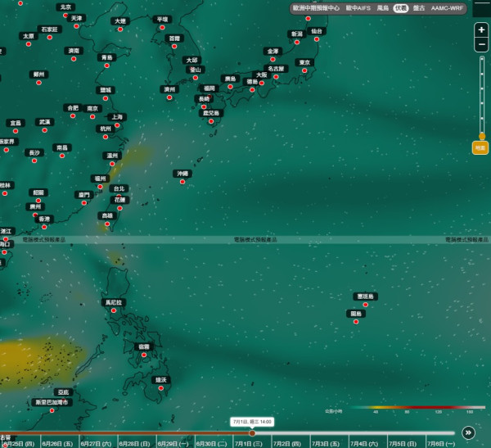Click the 東京 city marker
The width and height of the screenshot is (491, 448).
[304, 70]
